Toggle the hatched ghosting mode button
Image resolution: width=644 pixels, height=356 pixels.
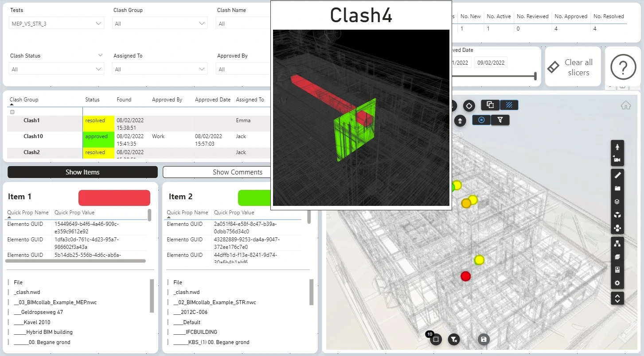tap(509, 105)
